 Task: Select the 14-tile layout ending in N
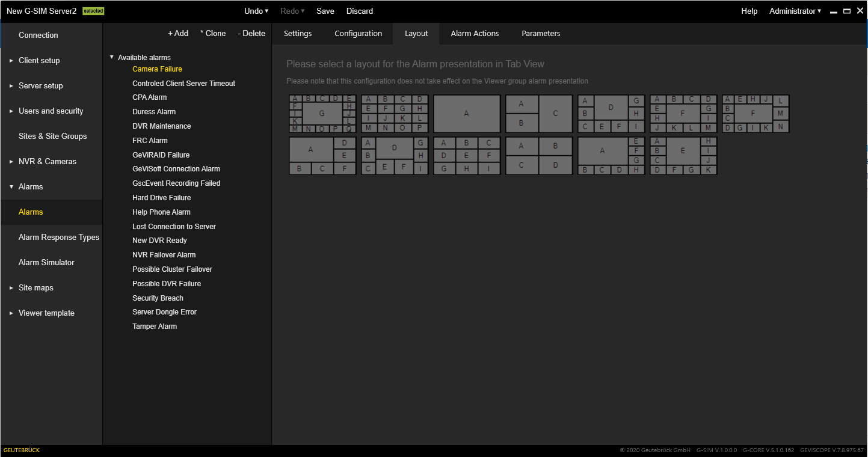756,114
